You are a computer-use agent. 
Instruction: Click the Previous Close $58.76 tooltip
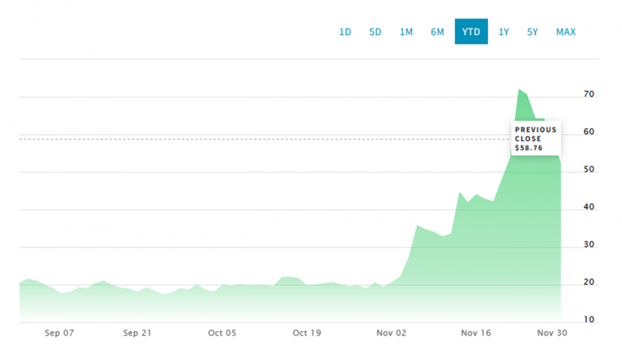tap(536, 139)
